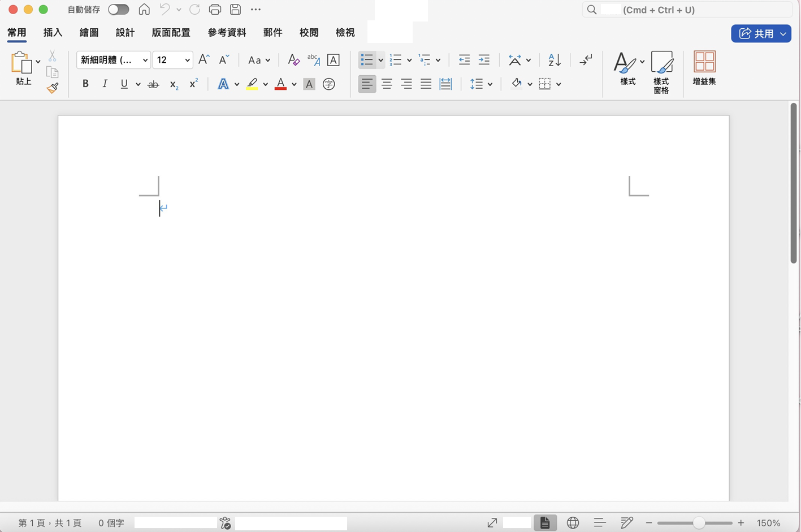Select the Format Painter brush icon
801x532 pixels.
53,88
